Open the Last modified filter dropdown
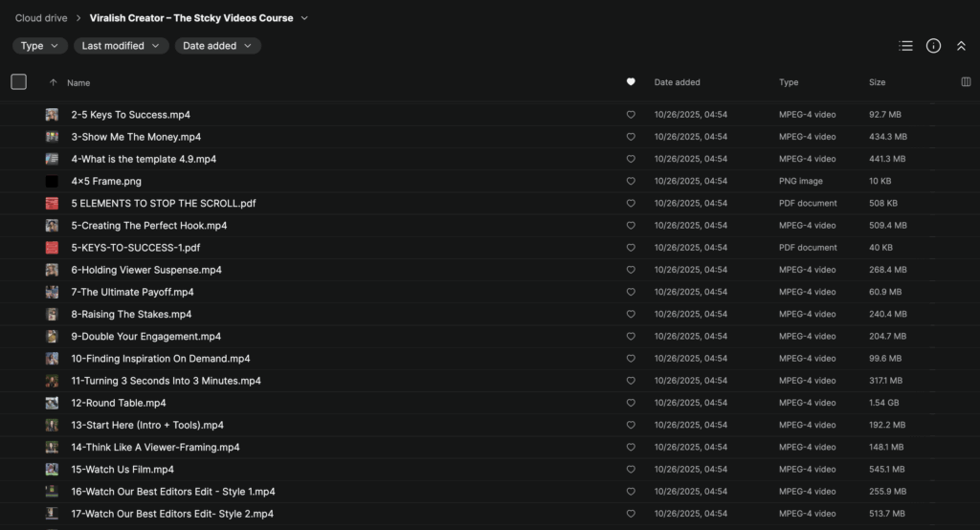This screenshot has height=530, width=980. (121, 46)
